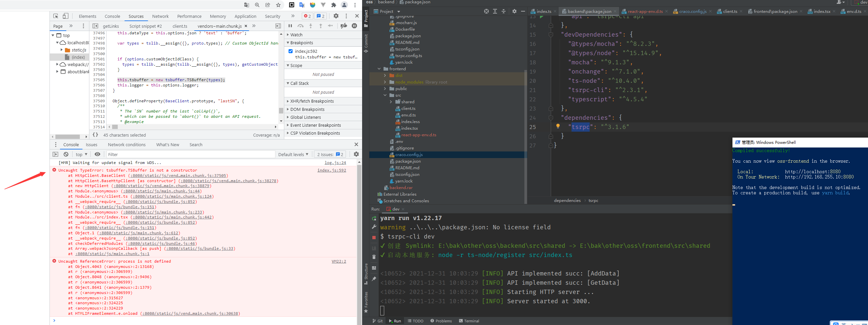Show console sidebar icon

click(x=56, y=154)
